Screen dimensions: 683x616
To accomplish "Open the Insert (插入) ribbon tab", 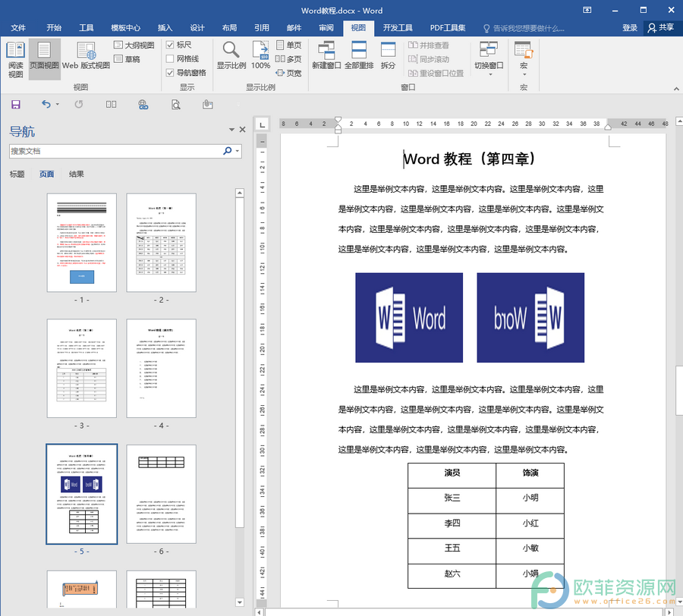I will 165,28.
